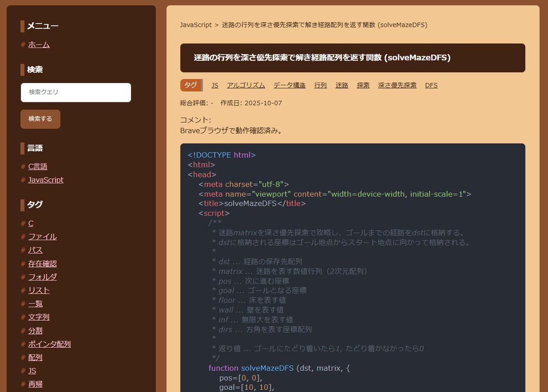This screenshot has width=548, height=392.
Task: Click the JavaScript breadcrumb link
Action: pyautogui.click(x=196, y=25)
